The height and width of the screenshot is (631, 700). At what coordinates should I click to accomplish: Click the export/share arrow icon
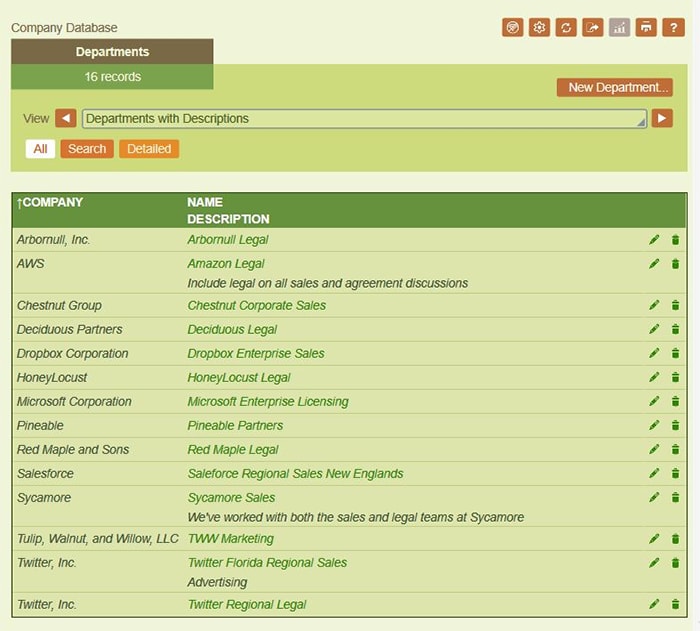(x=593, y=27)
